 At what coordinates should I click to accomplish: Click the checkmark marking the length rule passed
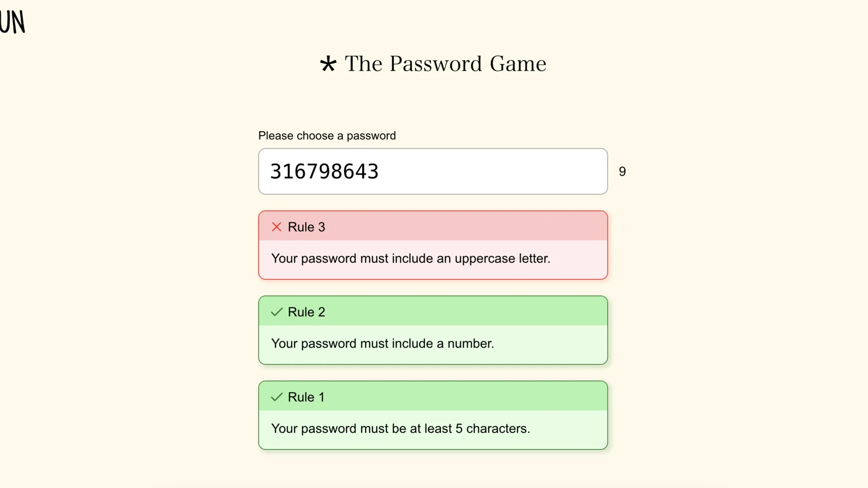pos(276,397)
